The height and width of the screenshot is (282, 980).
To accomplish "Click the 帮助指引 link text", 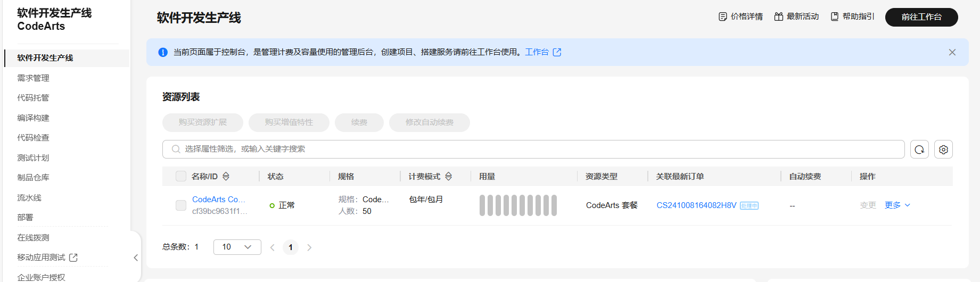I will tap(858, 16).
